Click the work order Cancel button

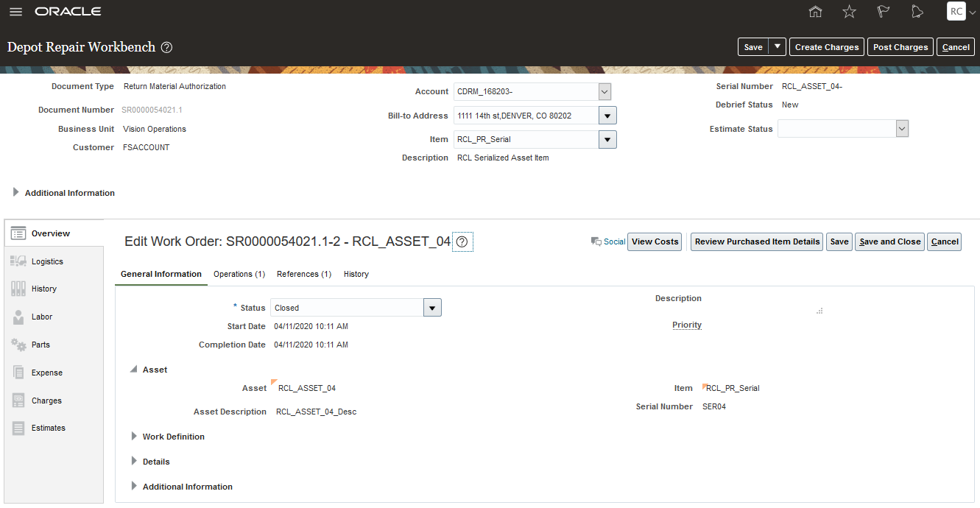coord(945,241)
